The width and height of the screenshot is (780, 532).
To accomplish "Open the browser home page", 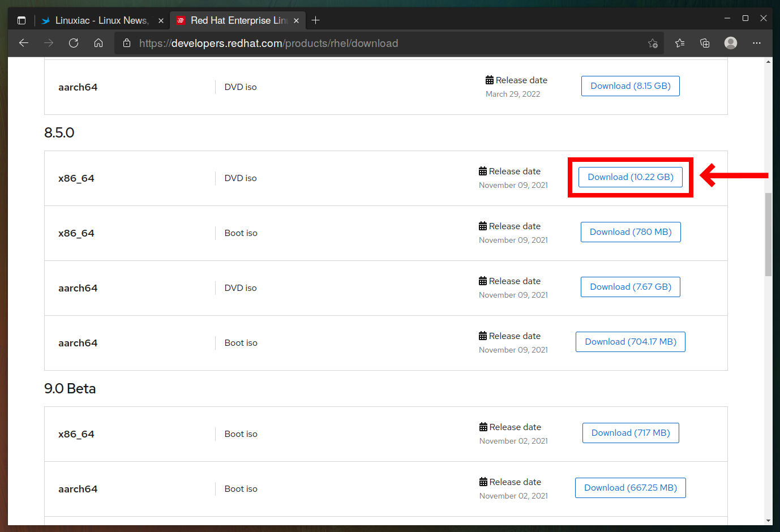I will [x=98, y=43].
